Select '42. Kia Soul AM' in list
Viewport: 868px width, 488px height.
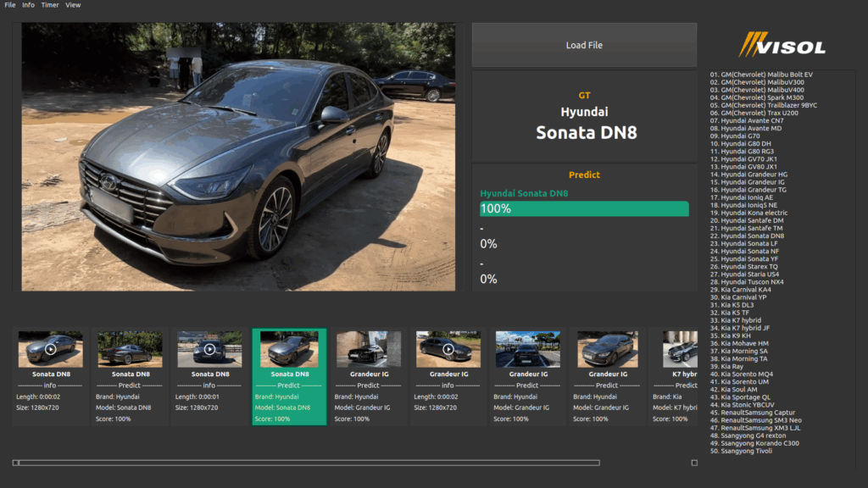[733, 390]
